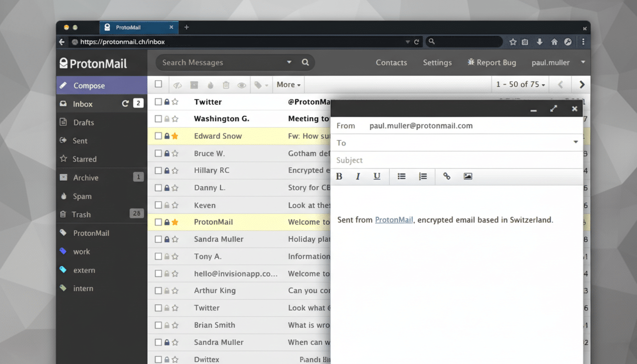Open the 1-50 of 75 pagination dropdown

click(520, 84)
